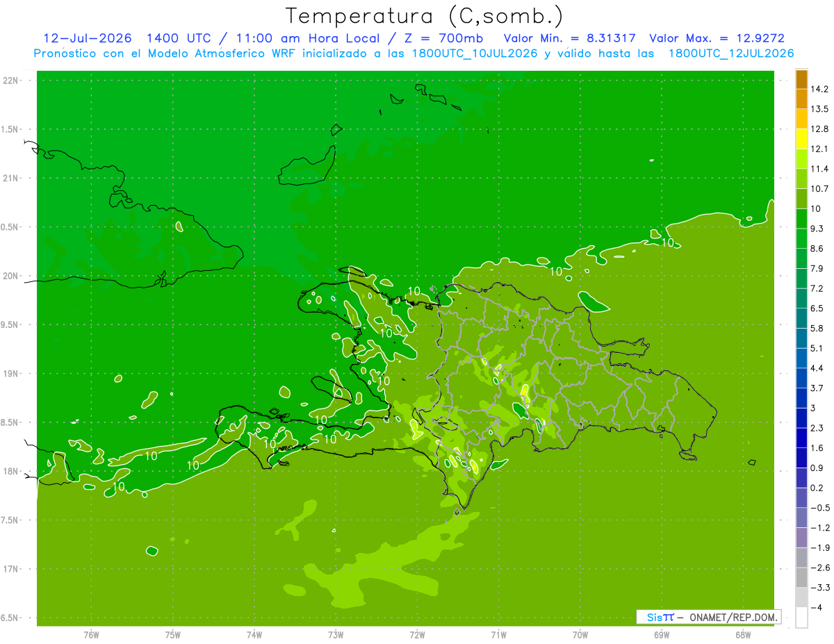Click the 19N latitude axis label
The height and width of the screenshot is (644, 834).
coord(11,374)
